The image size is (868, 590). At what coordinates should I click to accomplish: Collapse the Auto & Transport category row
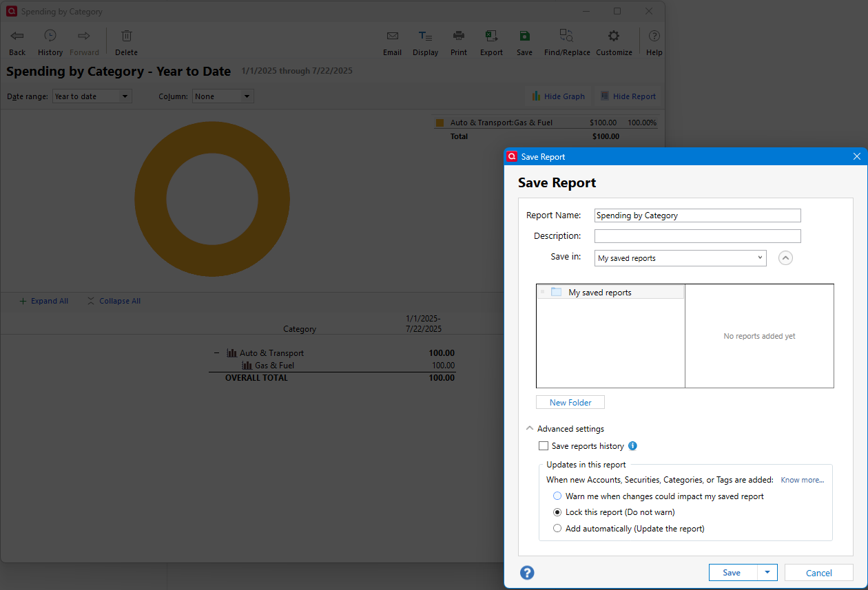pos(217,353)
